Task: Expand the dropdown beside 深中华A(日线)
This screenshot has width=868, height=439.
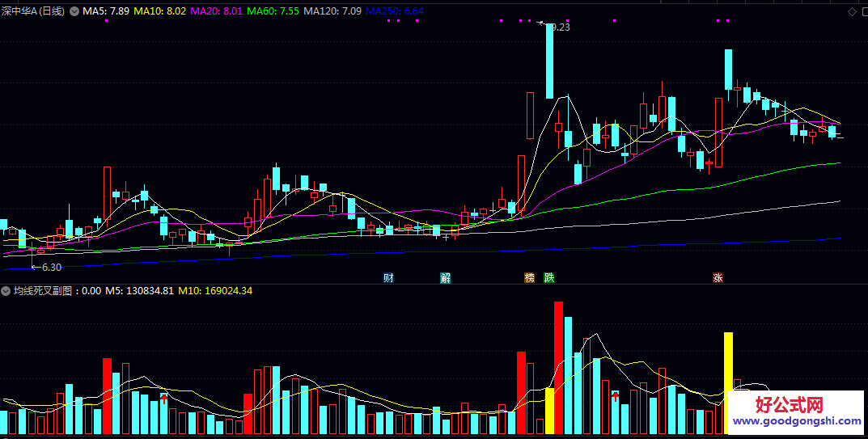Action: (x=74, y=11)
